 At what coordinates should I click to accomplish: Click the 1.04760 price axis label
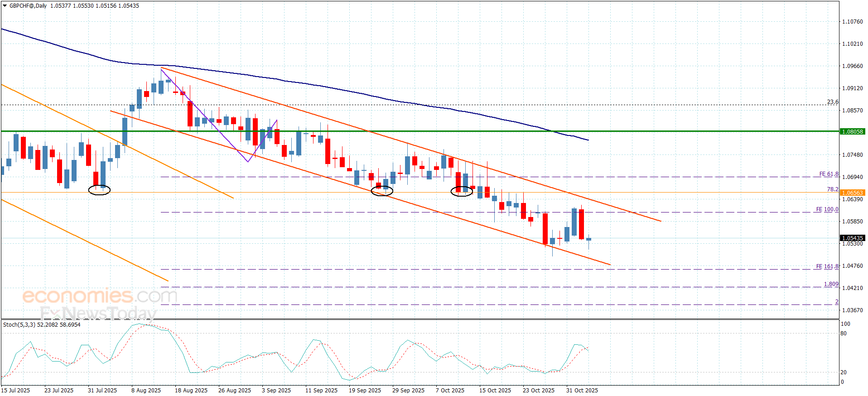(852, 266)
